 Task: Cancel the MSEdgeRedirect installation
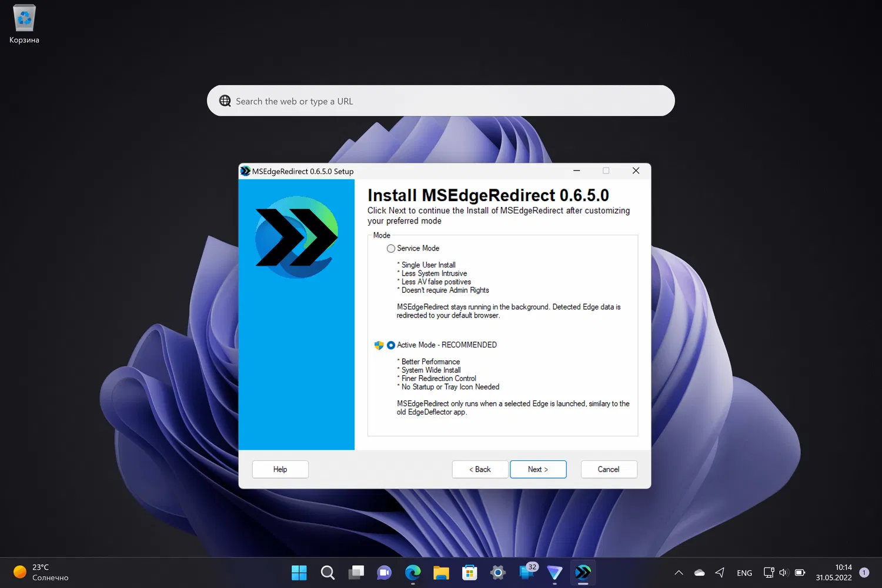tap(609, 469)
